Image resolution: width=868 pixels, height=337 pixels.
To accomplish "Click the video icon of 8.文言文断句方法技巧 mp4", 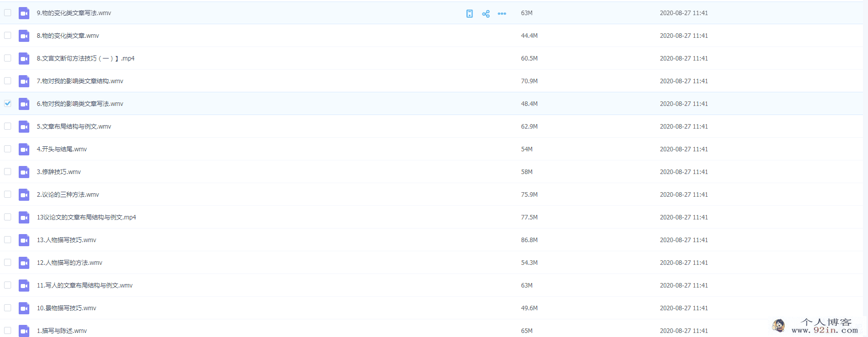I will pyautogui.click(x=24, y=59).
